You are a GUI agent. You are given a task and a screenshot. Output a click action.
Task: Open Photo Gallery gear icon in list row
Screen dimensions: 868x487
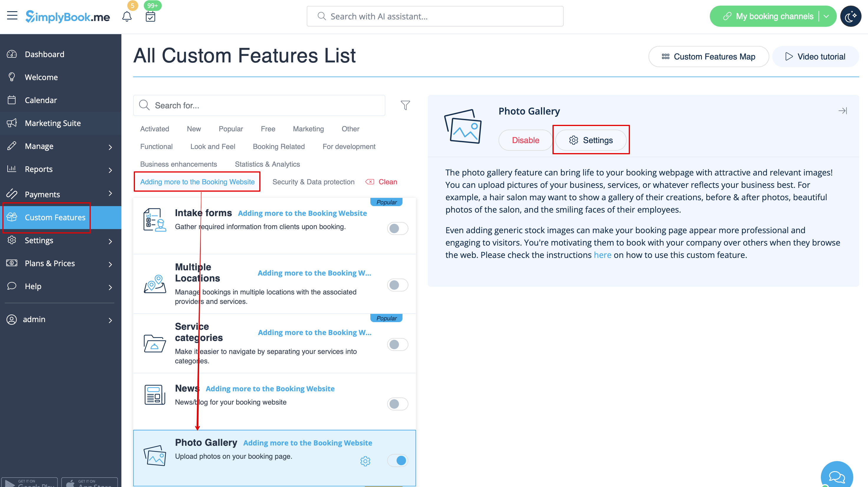(x=365, y=461)
